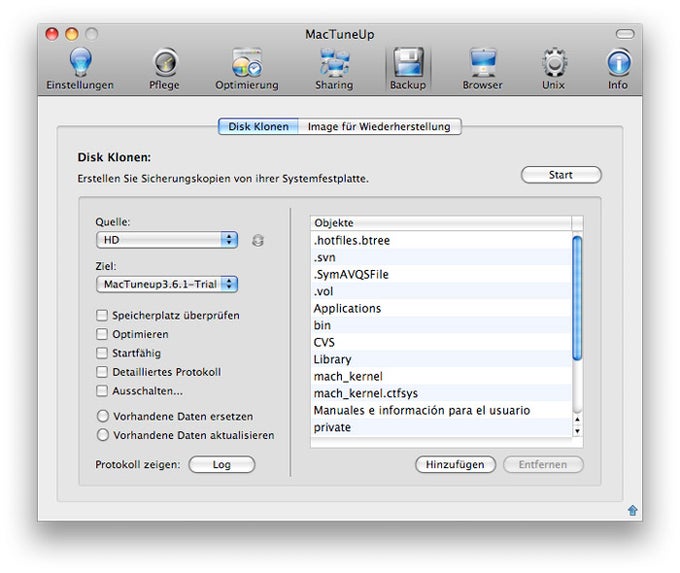Click the Objekte column header
Viewport: 680px width, 573px height.
441,223
